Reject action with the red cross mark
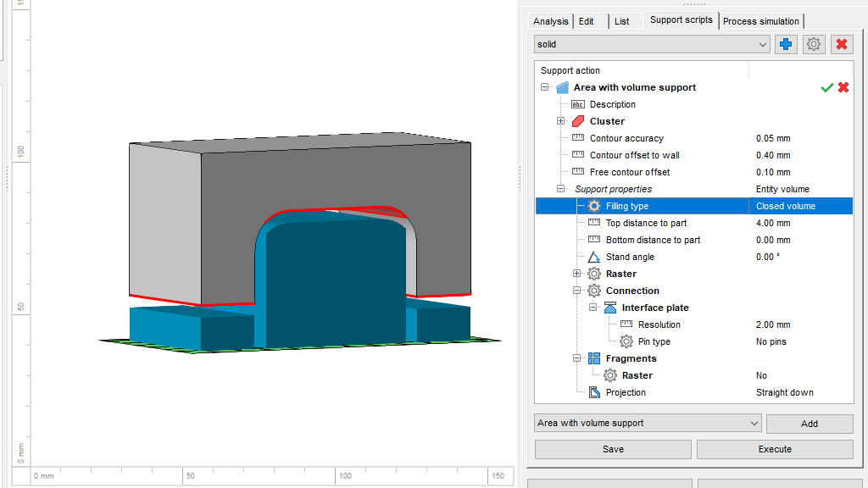 [843, 86]
